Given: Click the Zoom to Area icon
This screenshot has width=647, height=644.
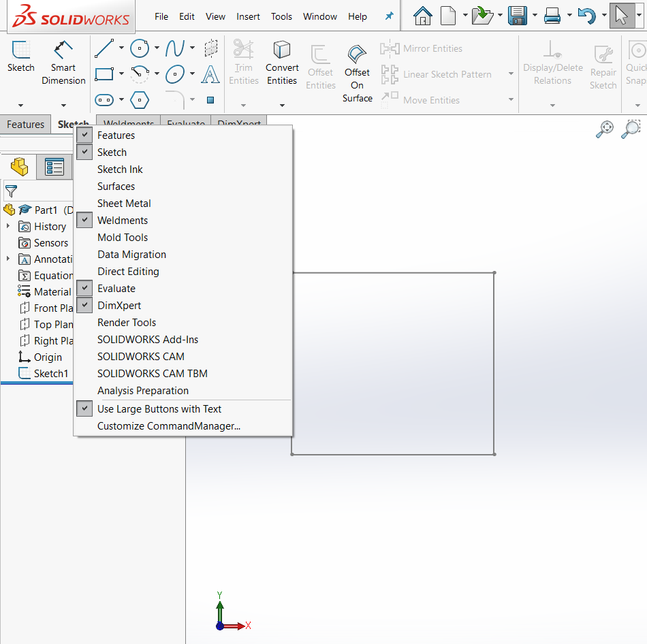Looking at the screenshot, I should (x=631, y=129).
